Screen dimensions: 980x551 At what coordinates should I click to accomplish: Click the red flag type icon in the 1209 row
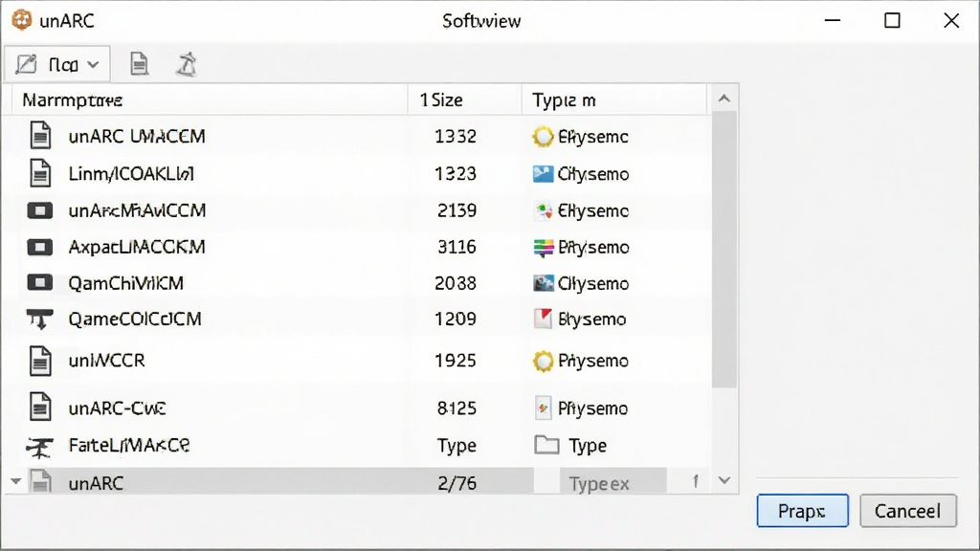tap(543, 319)
